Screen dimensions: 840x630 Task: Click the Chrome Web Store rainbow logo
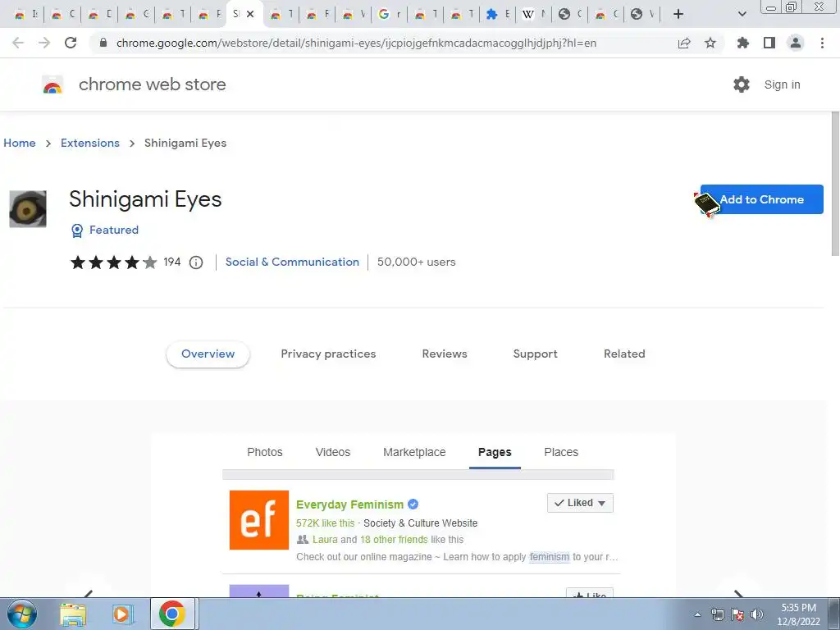[52, 84]
